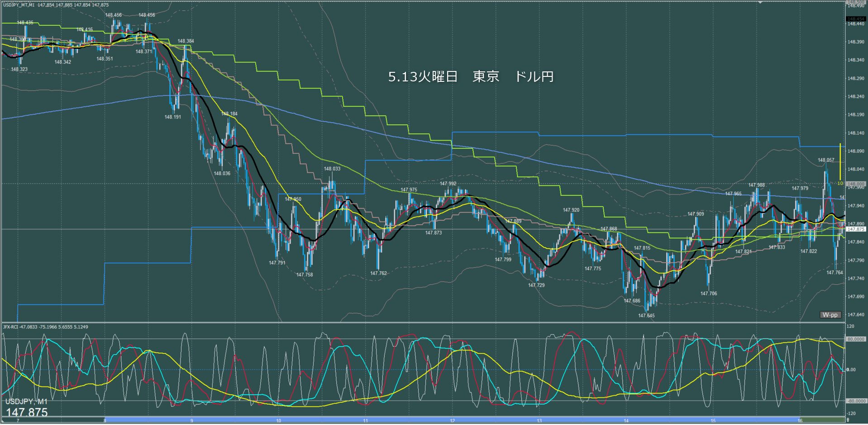Click the 147.729 low label
Image resolution: width=868 pixels, height=425 pixels.
click(x=536, y=286)
